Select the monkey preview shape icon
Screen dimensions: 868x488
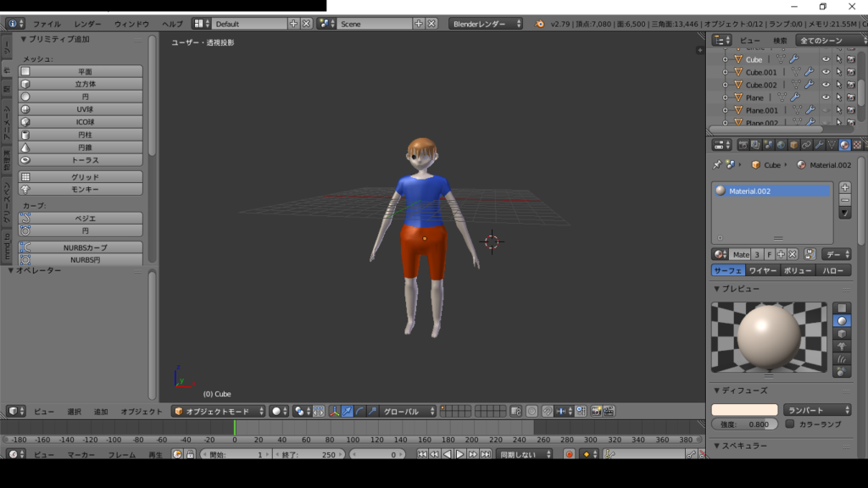point(842,347)
